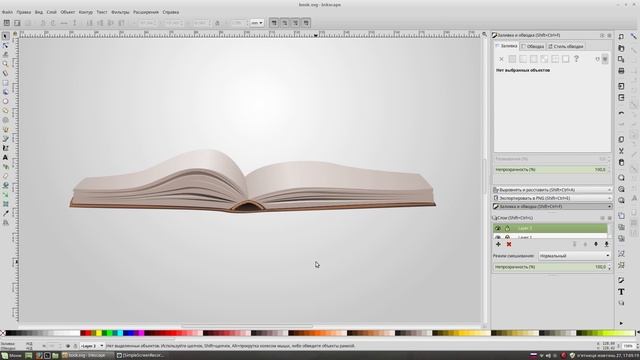This screenshot has width=640, height=360.
Task: Click No paint X button in fill tab
Action: click(x=501, y=59)
